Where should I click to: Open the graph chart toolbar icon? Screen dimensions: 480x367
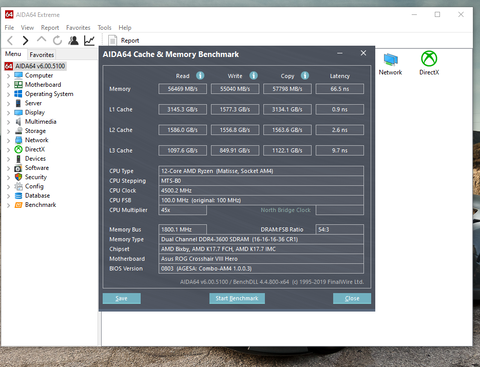[x=89, y=41]
